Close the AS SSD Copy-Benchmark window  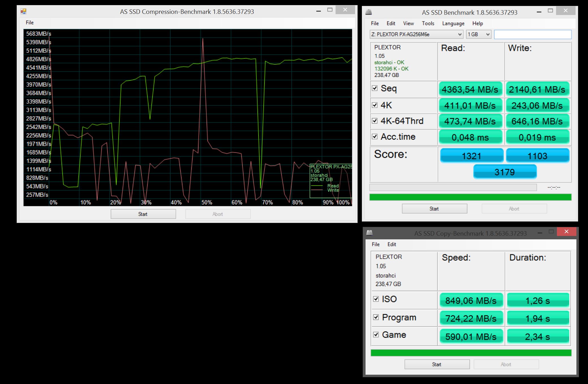click(566, 232)
